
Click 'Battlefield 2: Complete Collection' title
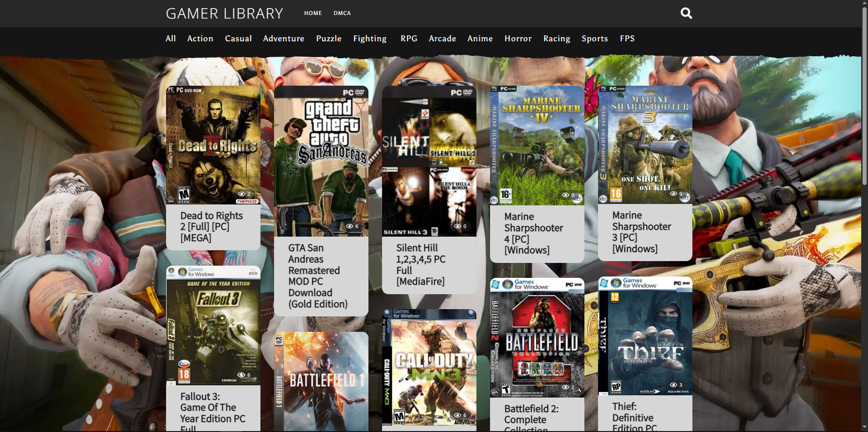click(531, 417)
